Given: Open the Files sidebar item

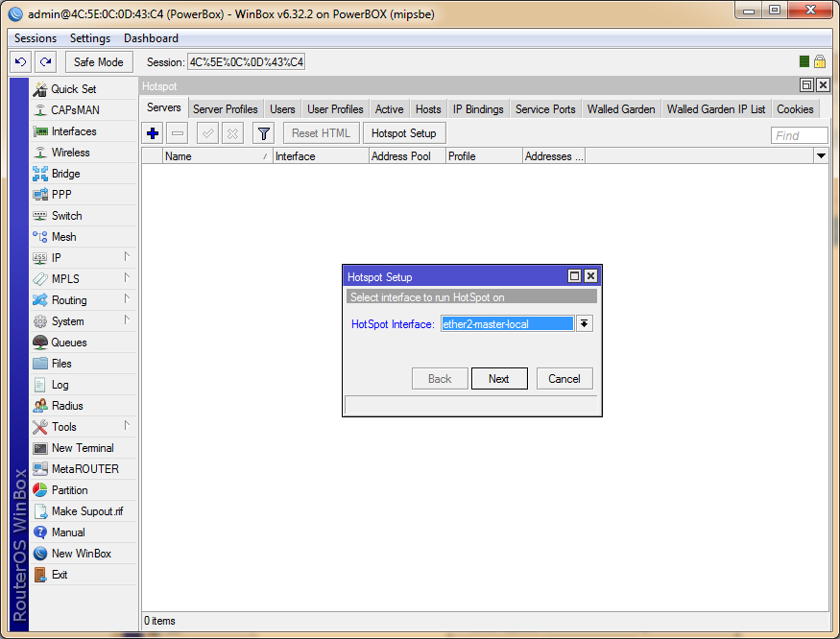Looking at the screenshot, I should coord(61,364).
